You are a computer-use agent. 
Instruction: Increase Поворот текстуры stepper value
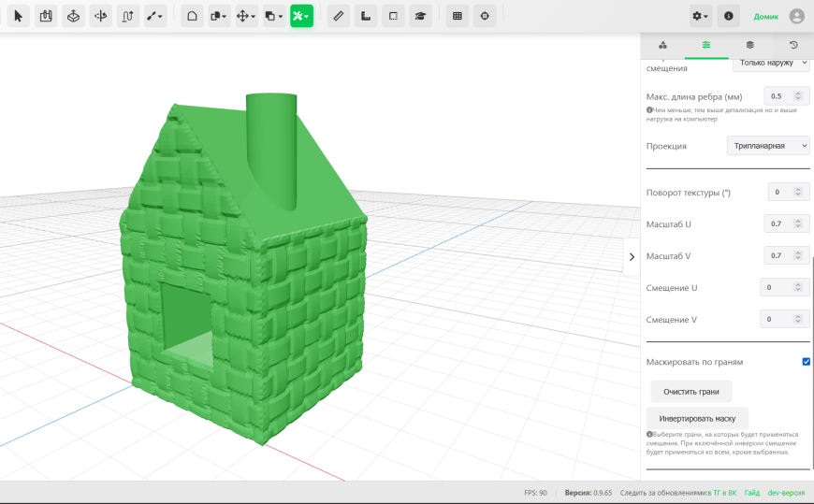(x=798, y=190)
